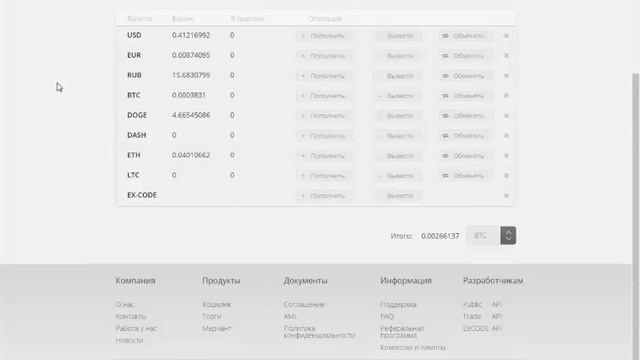Click Вывести in the BTC row
The image size is (640, 360).
point(397,96)
